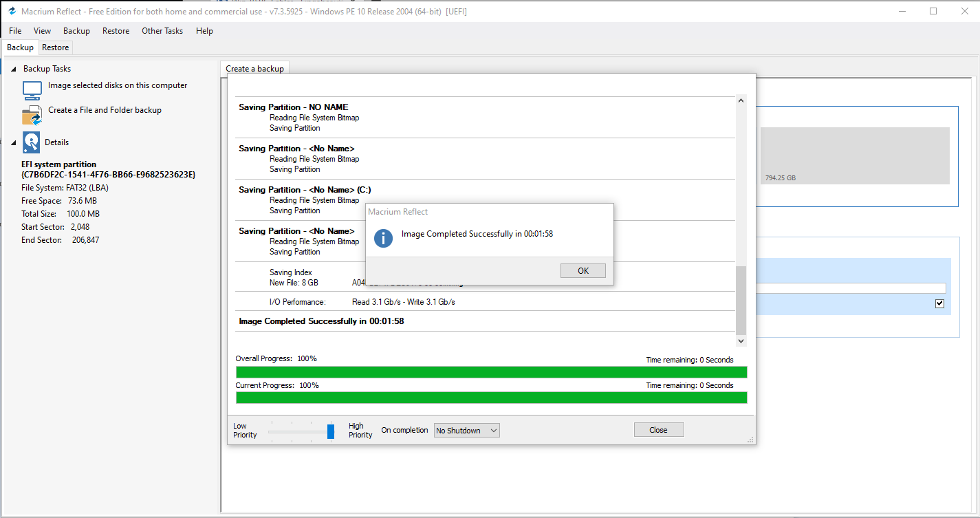This screenshot has height=518, width=980.
Task: Click the 'Free Space: 73.6 MB' detail
Action: [x=59, y=201]
